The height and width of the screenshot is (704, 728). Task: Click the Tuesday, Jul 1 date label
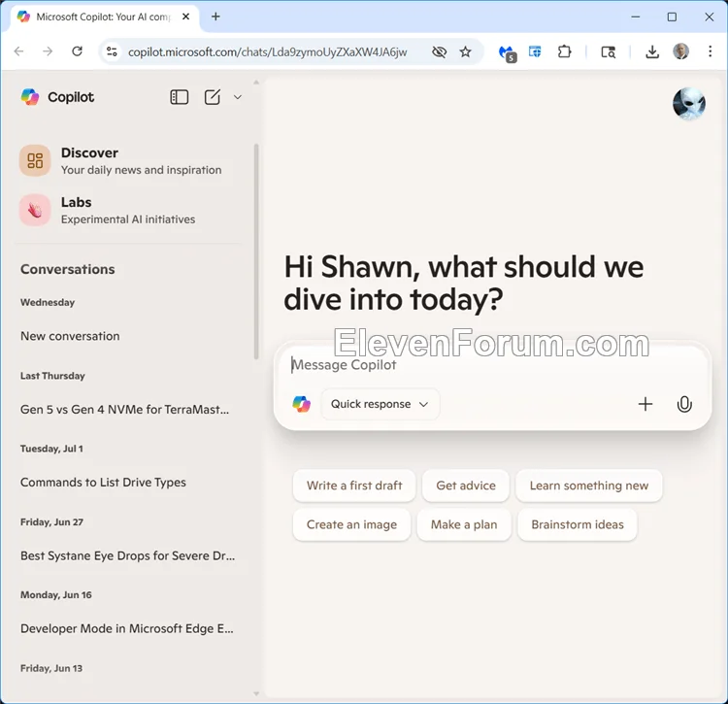51,449
